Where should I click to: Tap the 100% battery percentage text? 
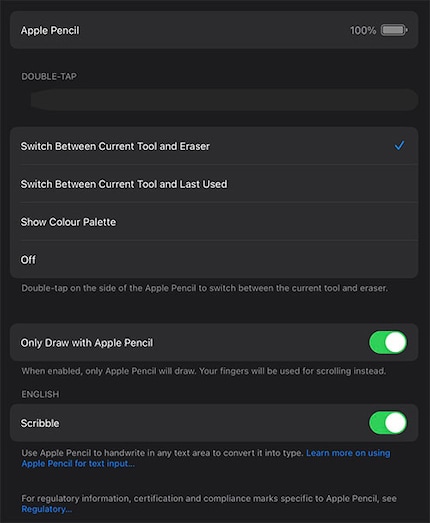coord(363,31)
